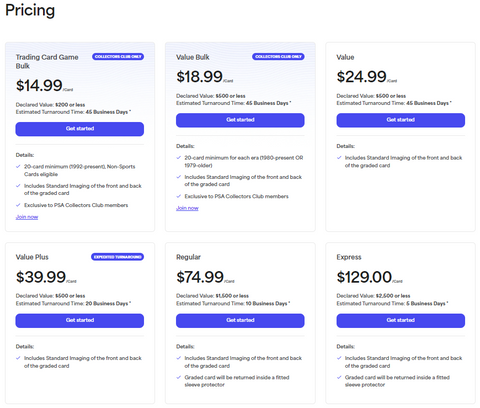Click Get started for Value Bulk plan
Screen dimensions: 480x408
click(240, 120)
